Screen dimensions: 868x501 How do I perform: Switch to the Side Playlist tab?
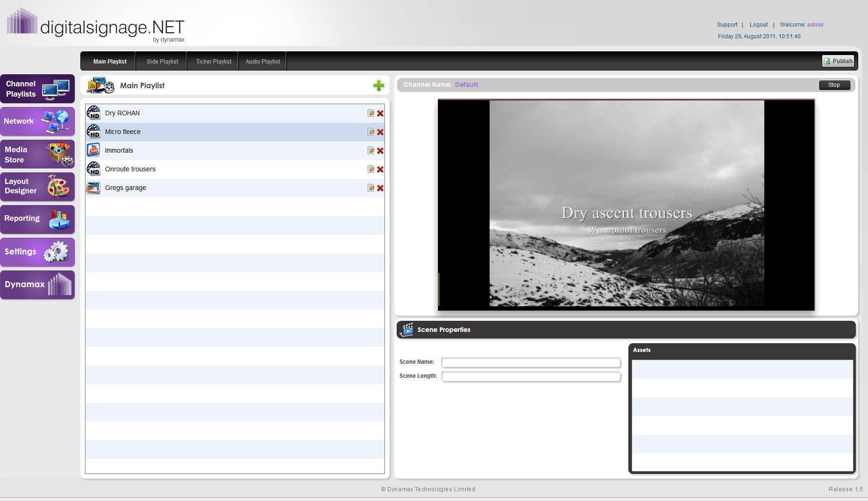pyautogui.click(x=162, y=62)
